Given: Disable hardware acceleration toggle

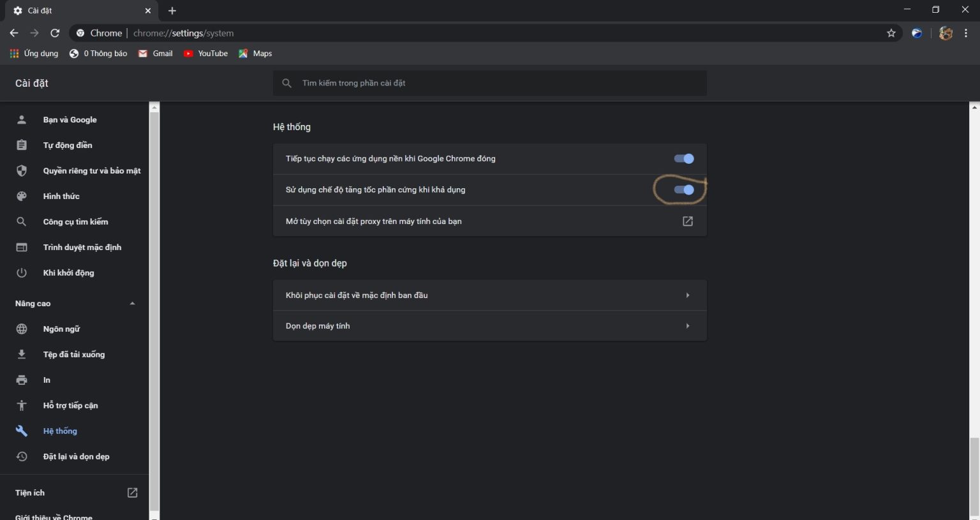Looking at the screenshot, I should pos(684,190).
